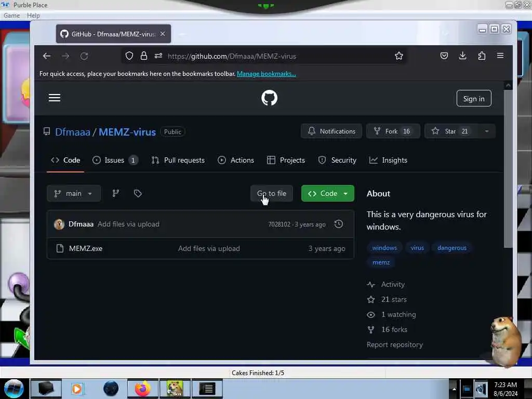The height and width of the screenshot is (399, 532).
Task: Click Dfmaaa's avatar in the commit row
Action: tap(59, 224)
